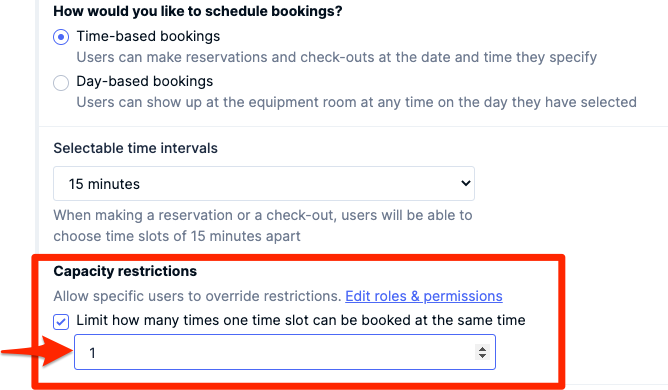Click the "Day-based bookings" label text
668x390 pixels.
[144, 81]
